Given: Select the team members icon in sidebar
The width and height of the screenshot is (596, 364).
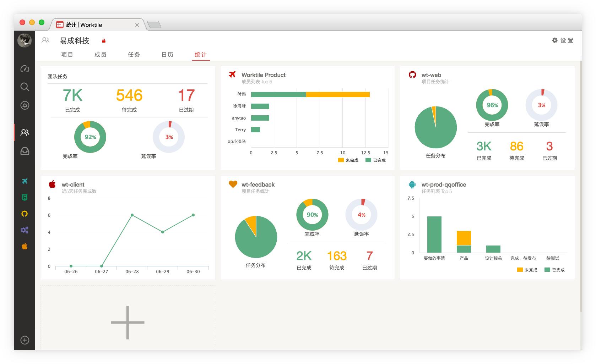Looking at the screenshot, I should click(x=25, y=133).
